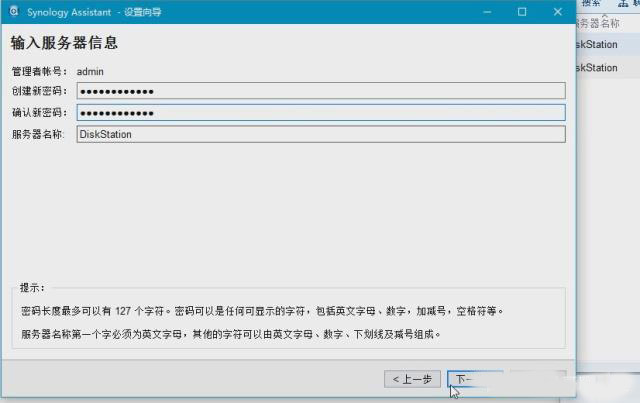
Task: Click the admin account name text
Action: pyautogui.click(x=90, y=71)
